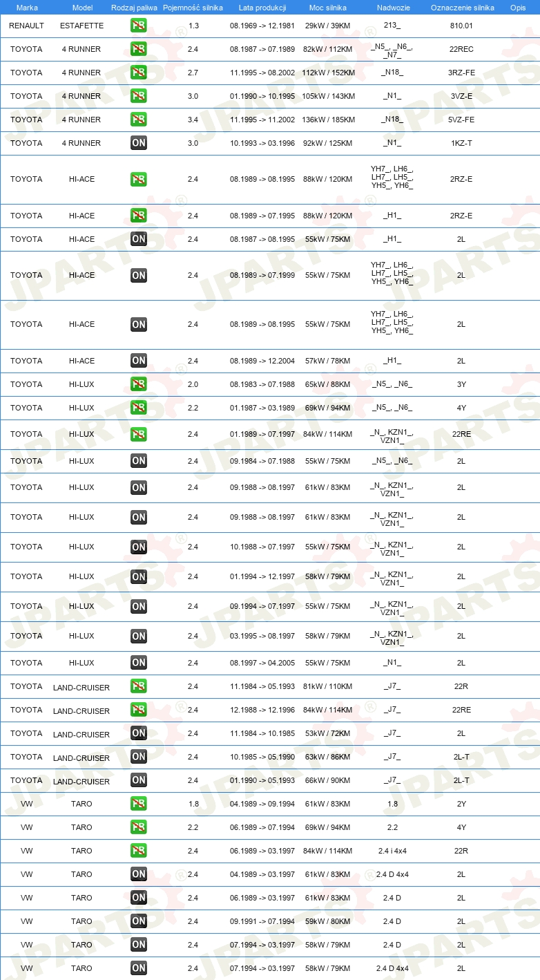Click petrol icon in 4 Runner 22REC row
This screenshot has height=980, width=540.
click(x=139, y=49)
